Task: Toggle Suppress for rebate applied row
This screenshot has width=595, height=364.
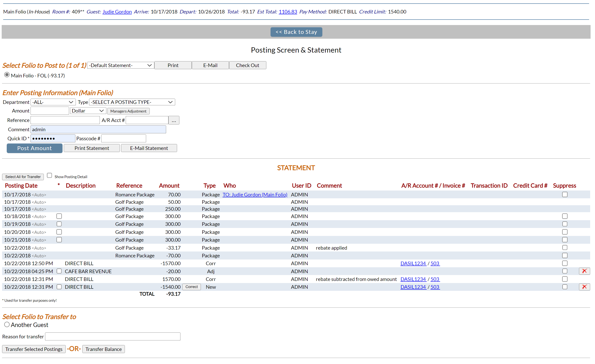Action: [564, 248]
